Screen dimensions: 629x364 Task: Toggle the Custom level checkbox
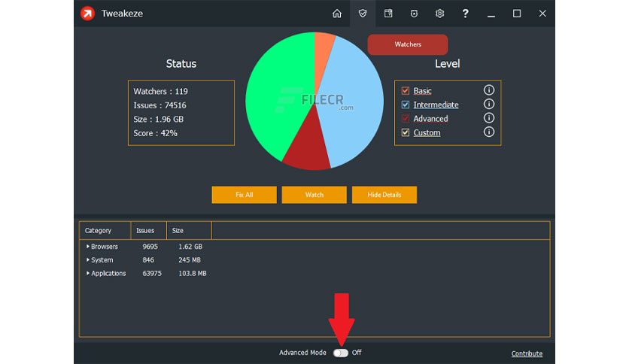coord(405,132)
